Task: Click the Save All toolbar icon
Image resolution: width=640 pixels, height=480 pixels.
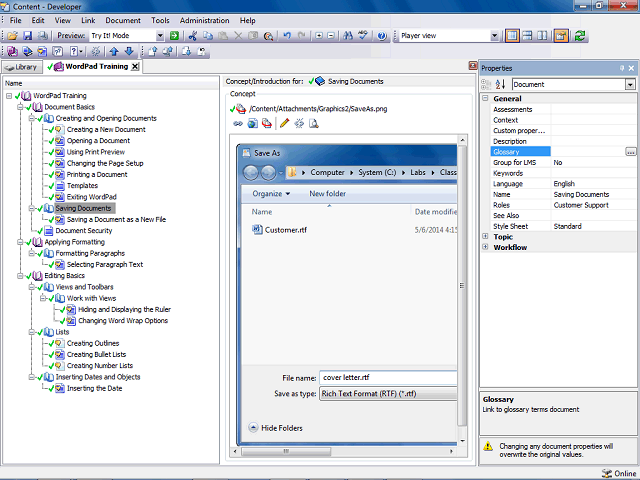Action: pyautogui.click(x=42, y=36)
